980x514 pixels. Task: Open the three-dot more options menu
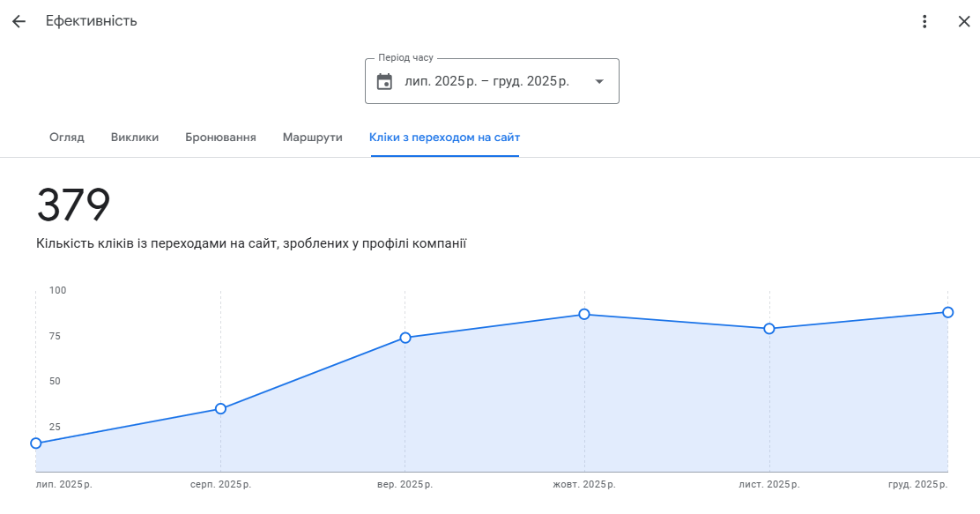coord(924,21)
